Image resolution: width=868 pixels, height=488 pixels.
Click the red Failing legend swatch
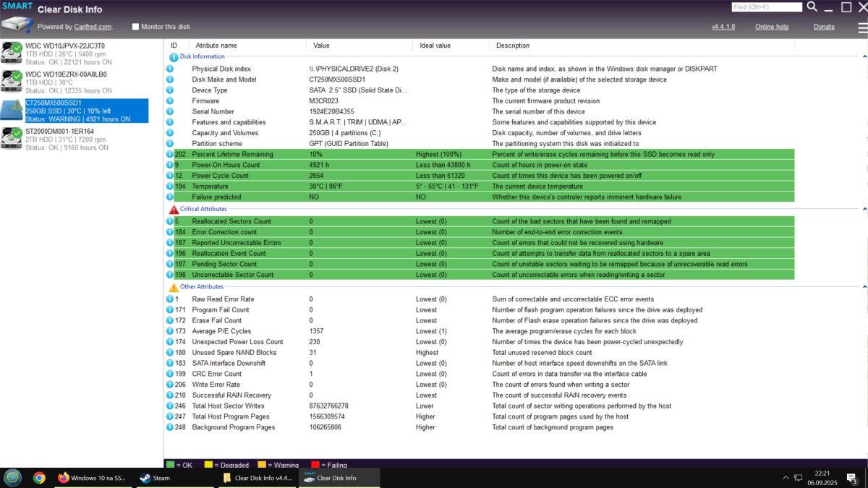tap(315, 465)
